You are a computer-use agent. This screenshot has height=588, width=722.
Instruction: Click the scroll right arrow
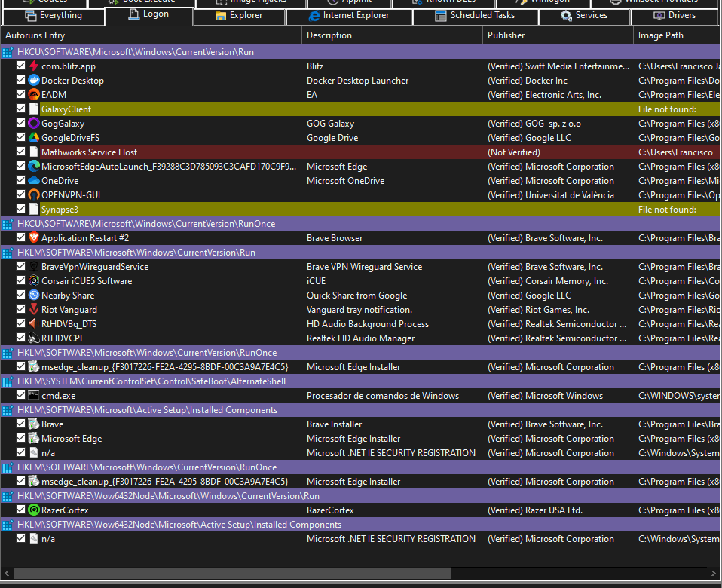click(713, 573)
